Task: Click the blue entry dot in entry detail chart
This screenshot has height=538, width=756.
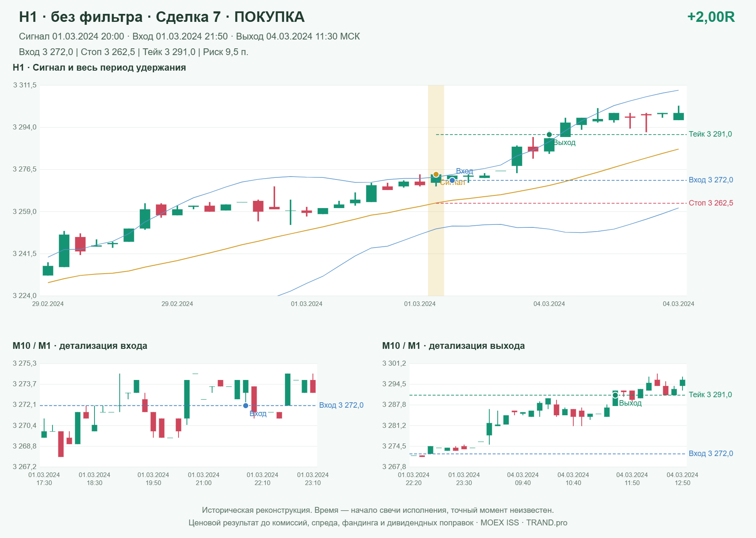Action: (x=246, y=406)
